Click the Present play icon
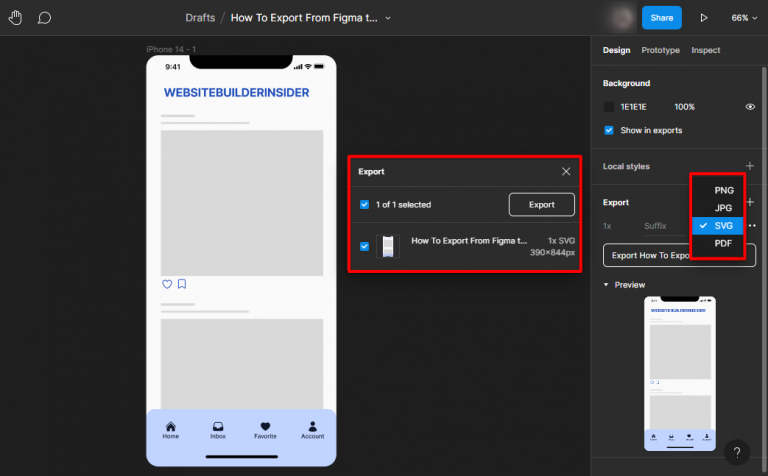Image resolution: width=768 pixels, height=476 pixels. (x=704, y=18)
